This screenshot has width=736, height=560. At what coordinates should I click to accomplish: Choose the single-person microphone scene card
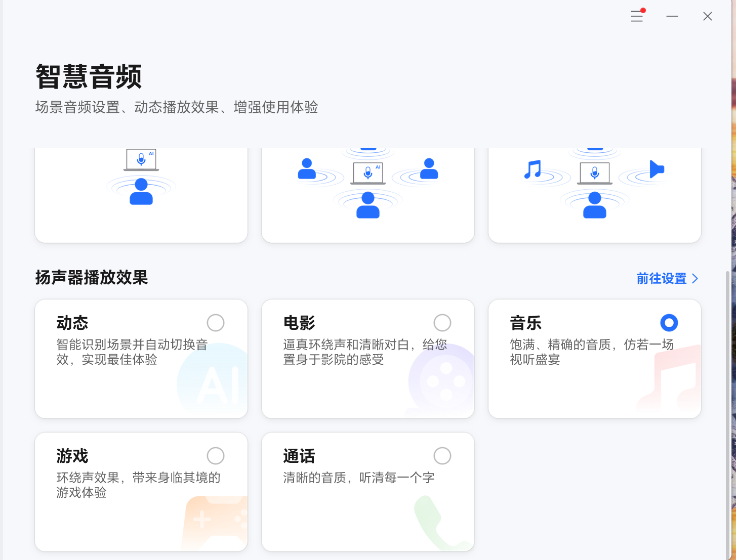(141, 195)
